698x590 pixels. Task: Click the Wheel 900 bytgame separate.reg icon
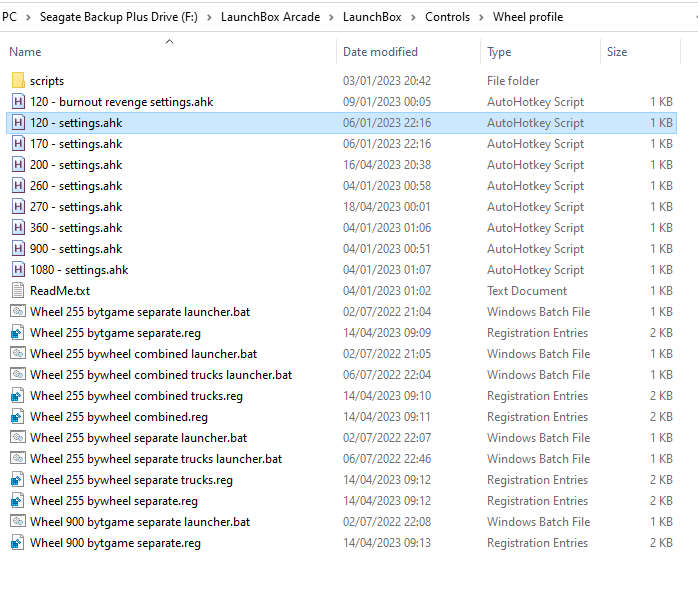17,542
